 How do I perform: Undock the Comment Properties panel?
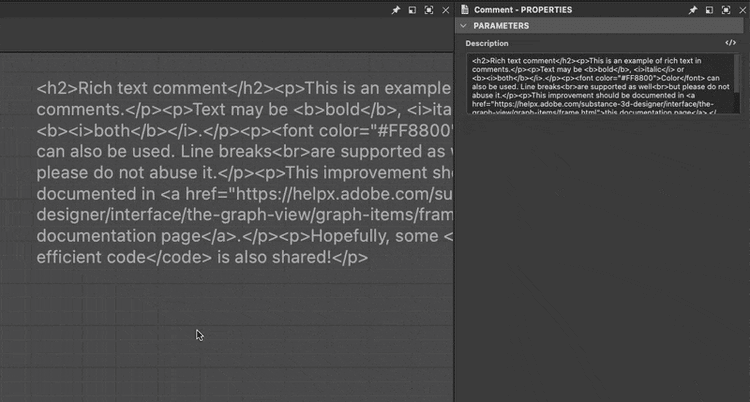(x=709, y=10)
